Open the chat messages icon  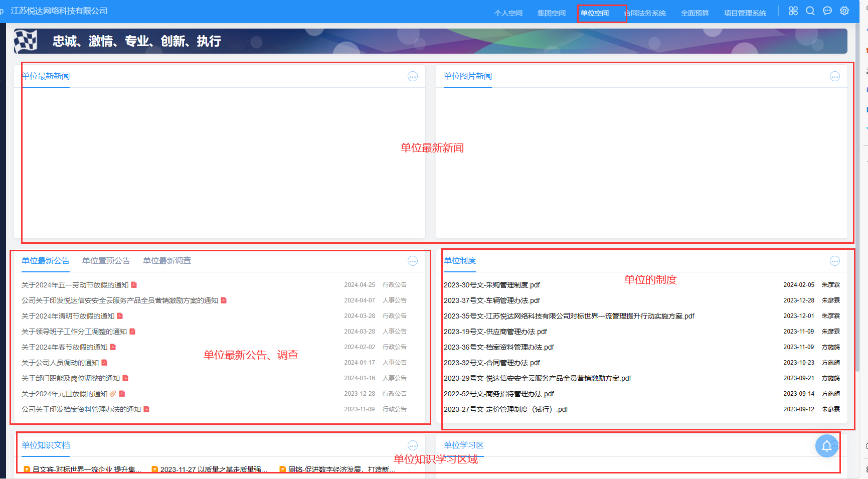[827, 11]
